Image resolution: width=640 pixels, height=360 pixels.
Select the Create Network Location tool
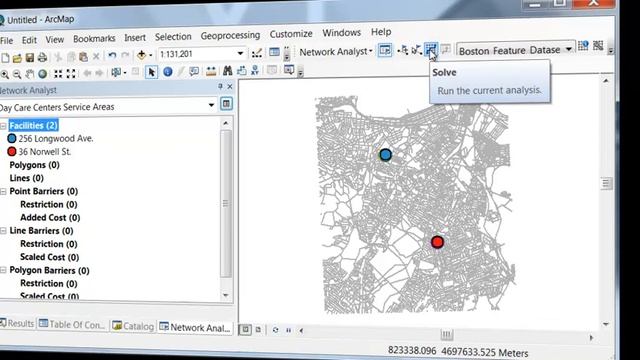403,50
